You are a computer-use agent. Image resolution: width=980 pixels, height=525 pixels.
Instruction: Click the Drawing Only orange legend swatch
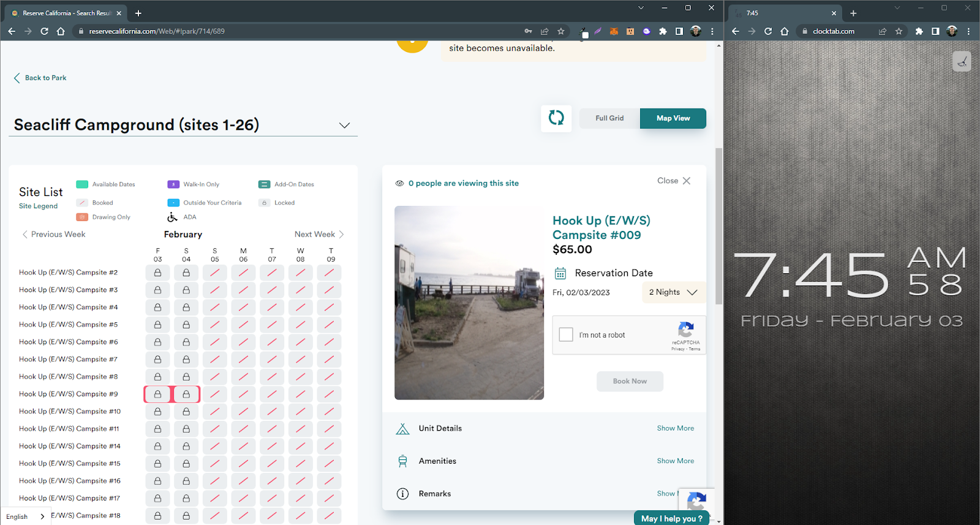pyautogui.click(x=82, y=217)
